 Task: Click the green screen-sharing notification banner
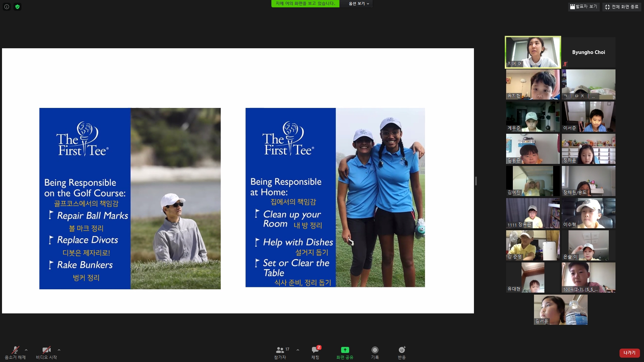tap(305, 4)
